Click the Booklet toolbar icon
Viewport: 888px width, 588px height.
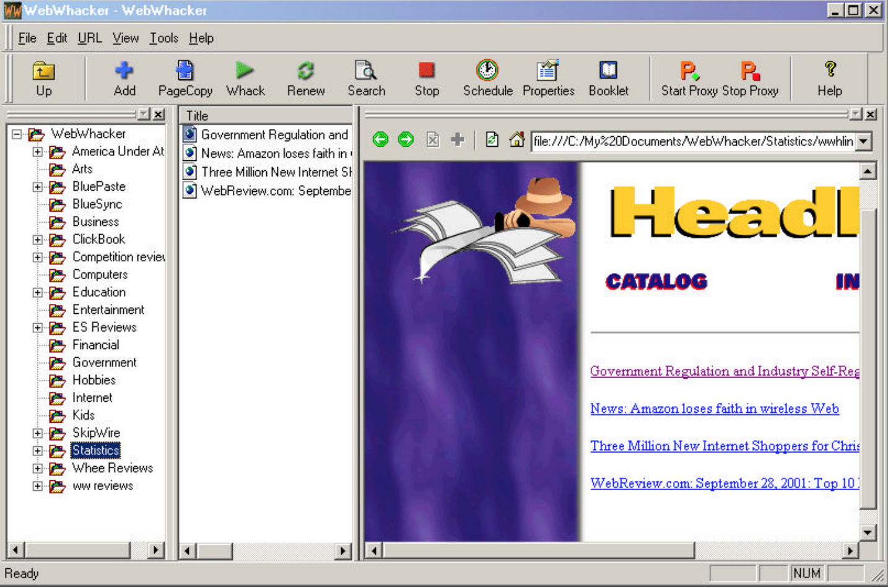coord(609,77)
